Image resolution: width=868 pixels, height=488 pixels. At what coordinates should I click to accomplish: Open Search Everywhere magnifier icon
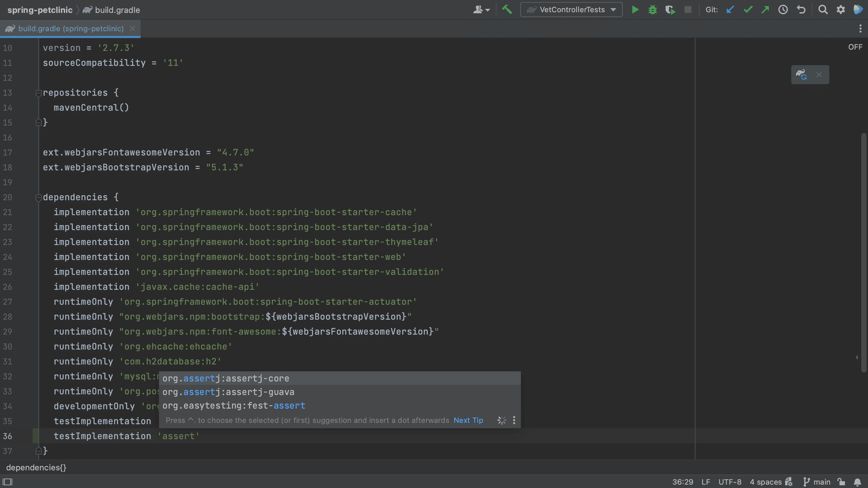(823, 10)
